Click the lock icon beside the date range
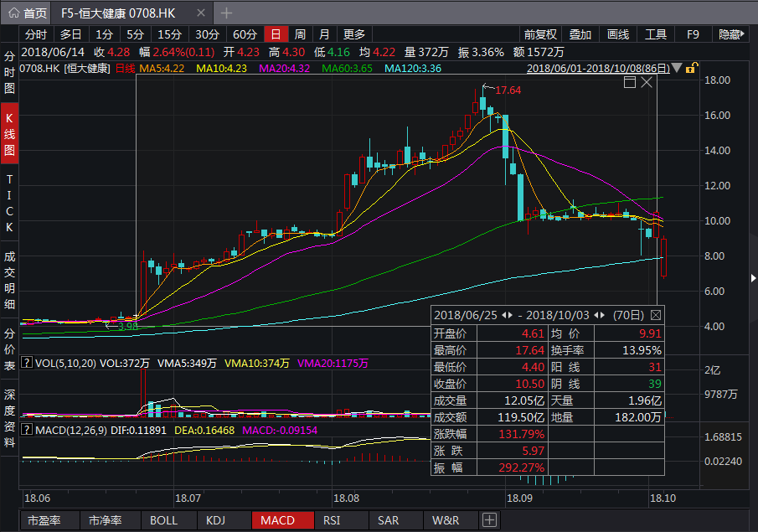758x532 pixels. coord(692,68)
